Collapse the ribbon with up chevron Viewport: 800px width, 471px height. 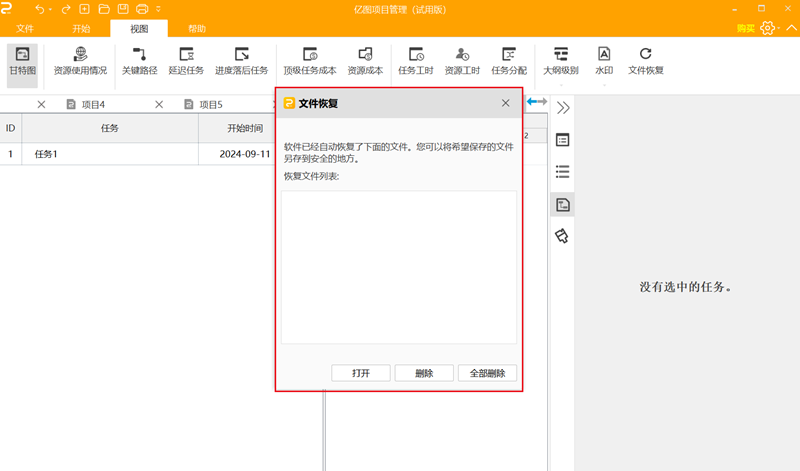pyautogui.click(x=791, y=28)
